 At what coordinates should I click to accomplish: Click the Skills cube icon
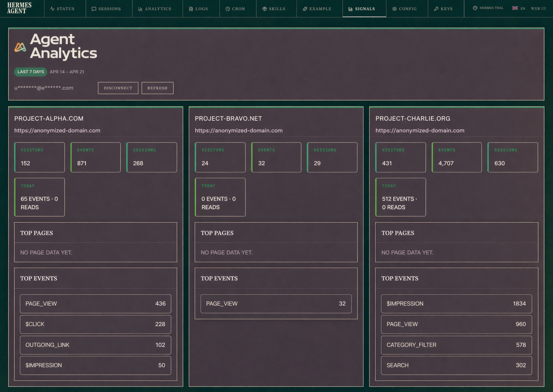tap(265, 9)
